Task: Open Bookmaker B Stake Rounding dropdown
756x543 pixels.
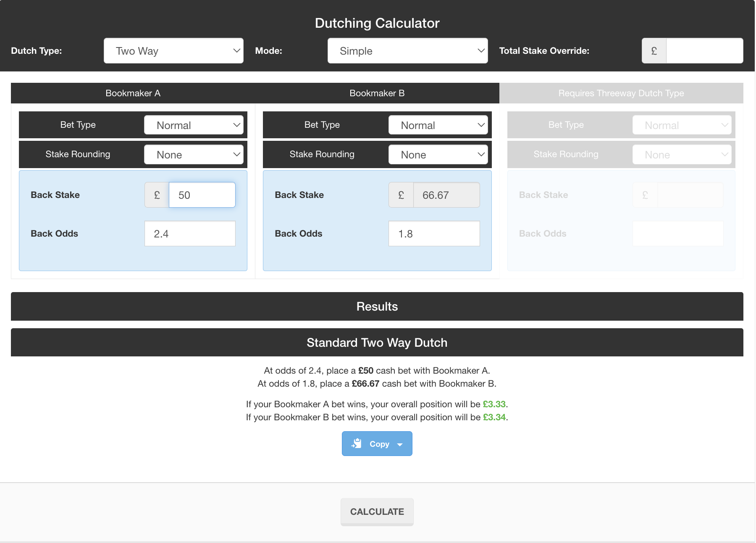Action: click(x=438, y=155)
